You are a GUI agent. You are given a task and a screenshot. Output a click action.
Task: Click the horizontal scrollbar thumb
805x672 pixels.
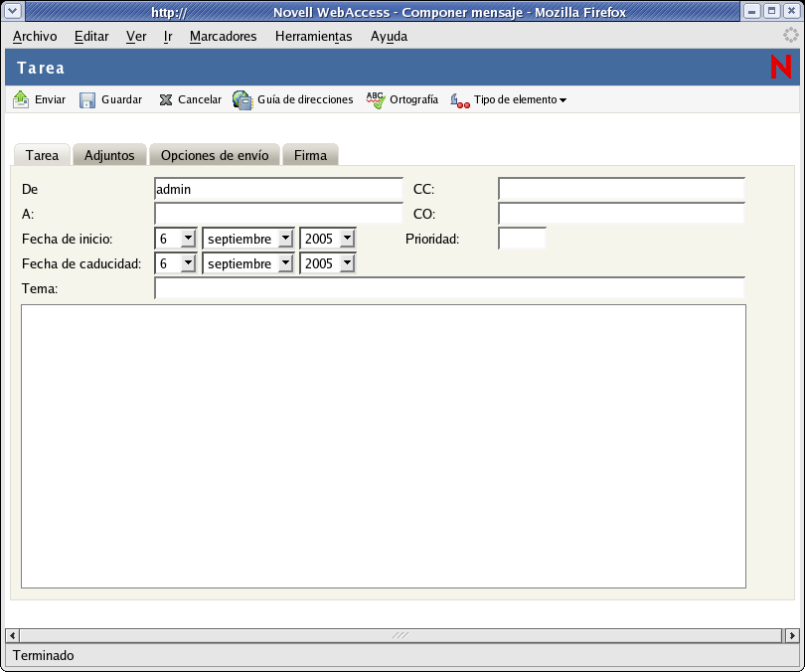(x=401, y=635)
